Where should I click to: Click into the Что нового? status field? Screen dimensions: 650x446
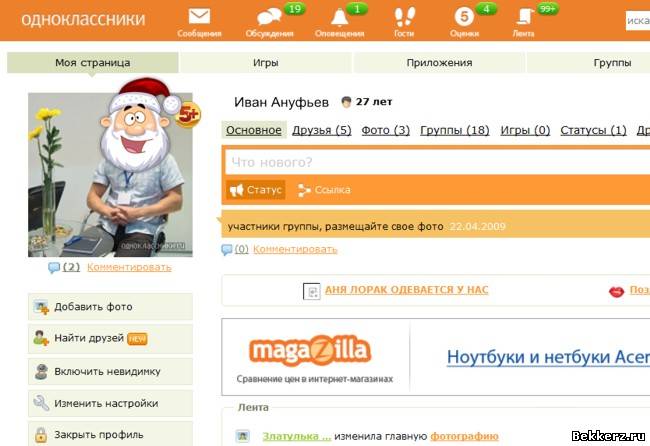pyautogui.click(x=437, y=162)
